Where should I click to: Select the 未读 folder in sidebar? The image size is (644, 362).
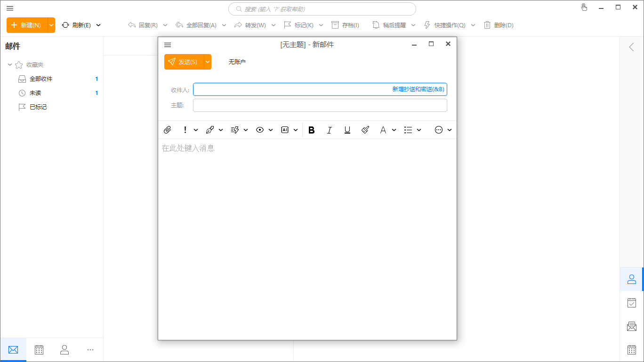point(35,93)
